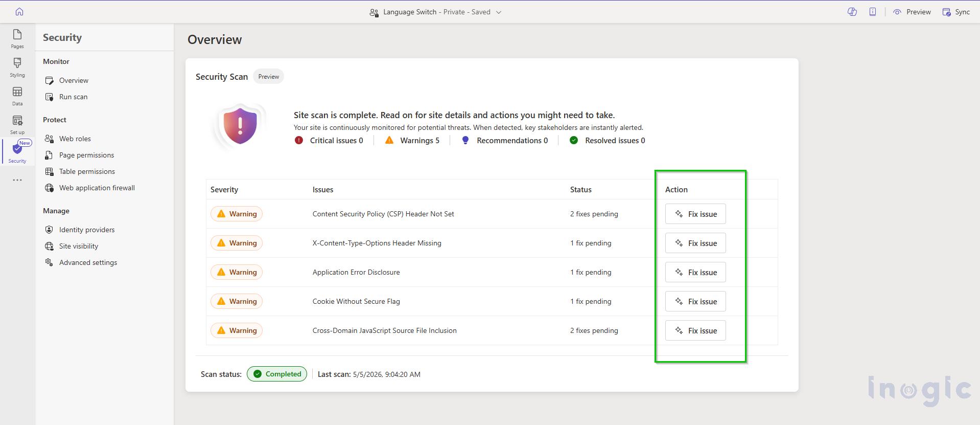This screenshot has height=425, width=980.
Task: Click the Preview badge beside Security Scan
Action: point(268,77)
